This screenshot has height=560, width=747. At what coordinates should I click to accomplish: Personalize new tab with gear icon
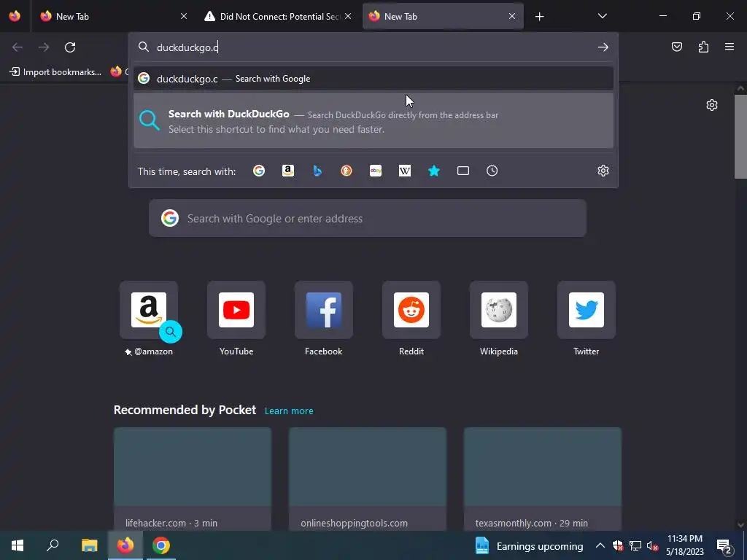pos(712,105)
